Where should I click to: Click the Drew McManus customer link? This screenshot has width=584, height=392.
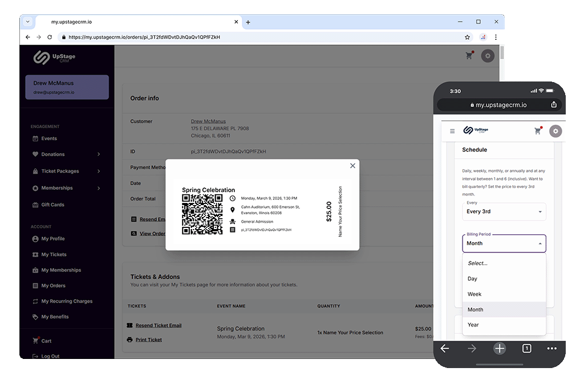(208, 121)
